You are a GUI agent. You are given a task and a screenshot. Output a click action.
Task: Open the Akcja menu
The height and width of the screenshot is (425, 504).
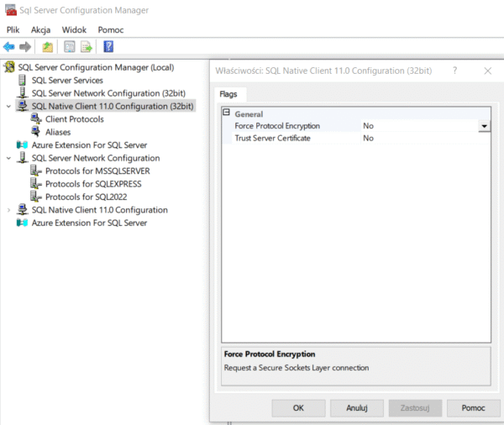coord(41,30)
